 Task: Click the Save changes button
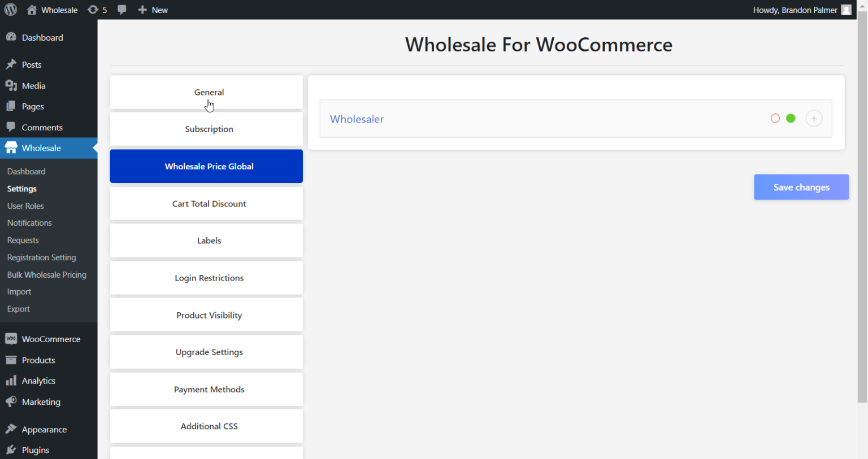pos(801,187)
